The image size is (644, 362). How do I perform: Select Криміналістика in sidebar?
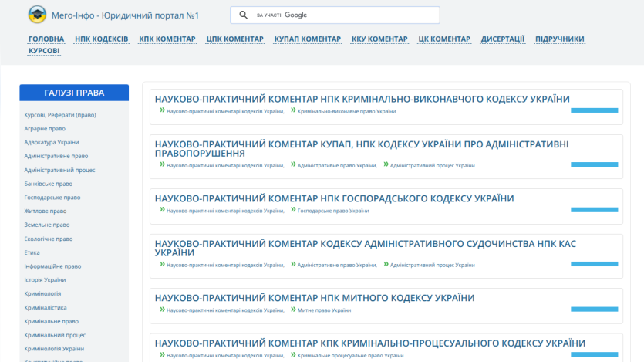click(x=46, y=308)
